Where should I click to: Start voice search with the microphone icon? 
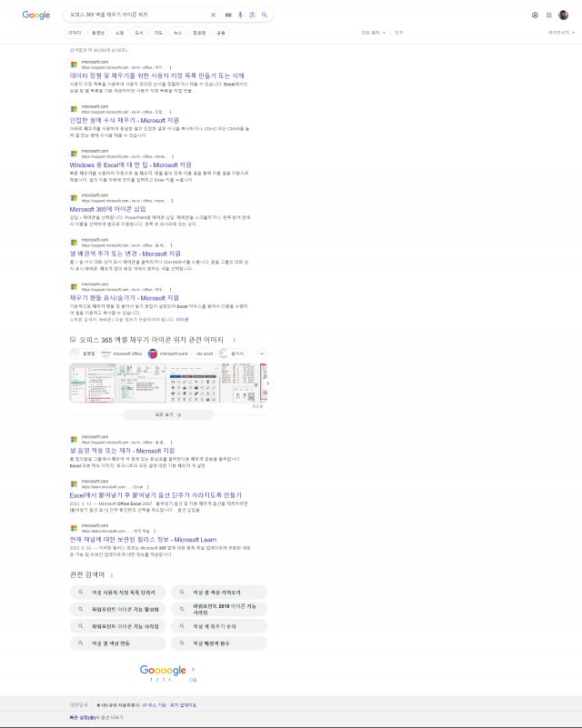click(240, 15)
